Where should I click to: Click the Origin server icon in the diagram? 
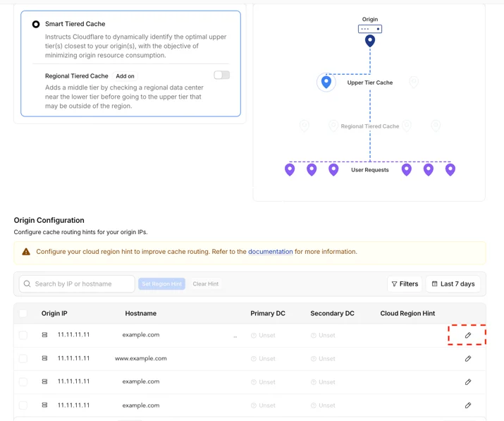[x=370, y=29]
